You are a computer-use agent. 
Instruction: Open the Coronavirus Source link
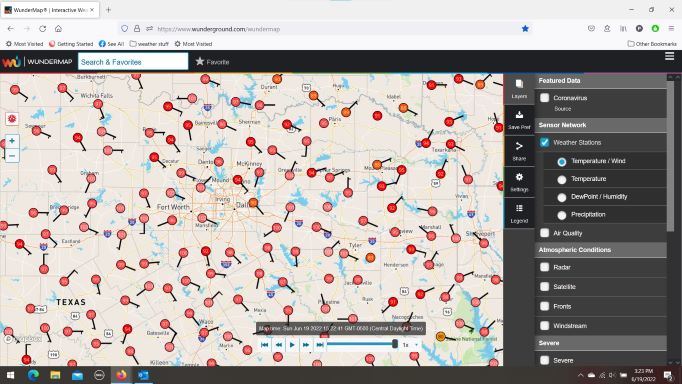coord(562,109)
